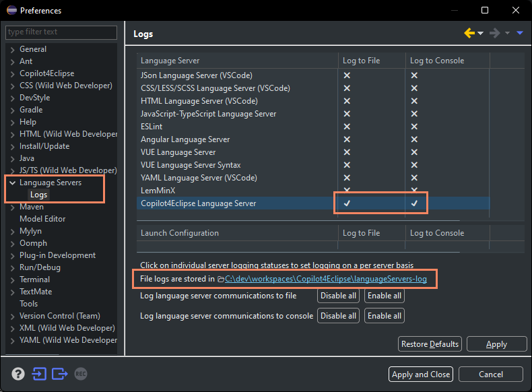This screenshot has width=532, height=392.
Task: Select Copilot4Eclipse Language Server row
Action: point(313,203)
